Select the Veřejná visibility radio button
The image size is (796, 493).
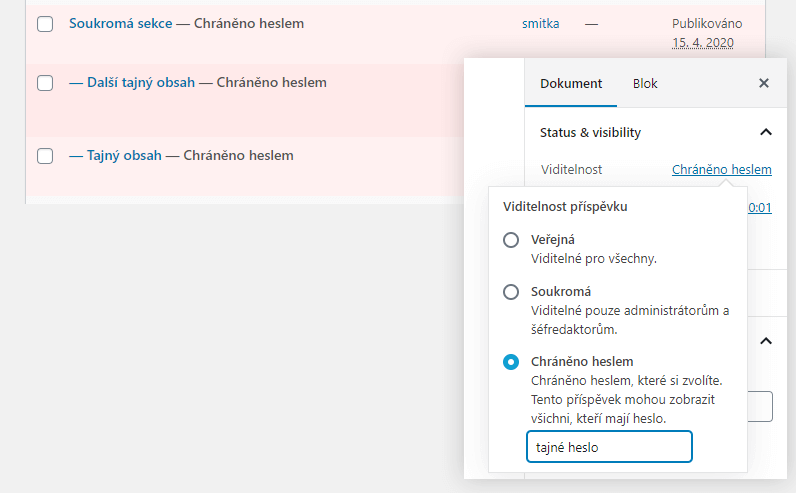pos(511,240)
